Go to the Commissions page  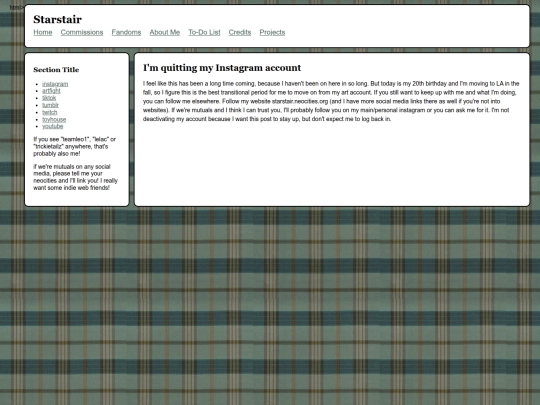pyautogui.click(x=82, y=32)
